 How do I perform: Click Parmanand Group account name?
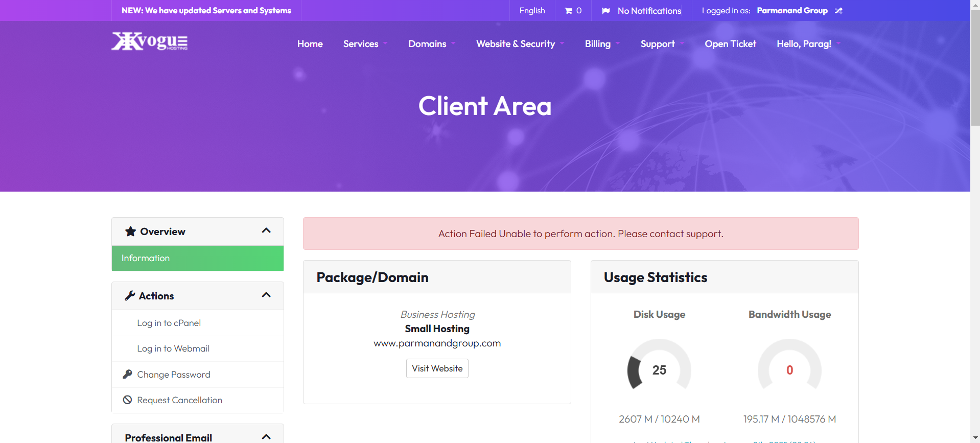pos(792,11)
